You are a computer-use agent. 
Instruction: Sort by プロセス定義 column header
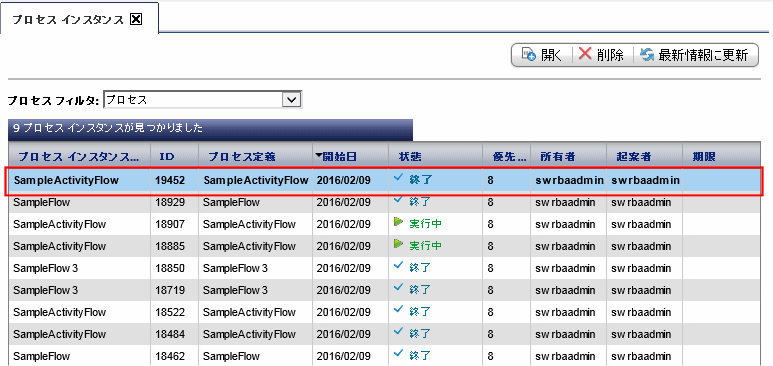tap(255, 157)
